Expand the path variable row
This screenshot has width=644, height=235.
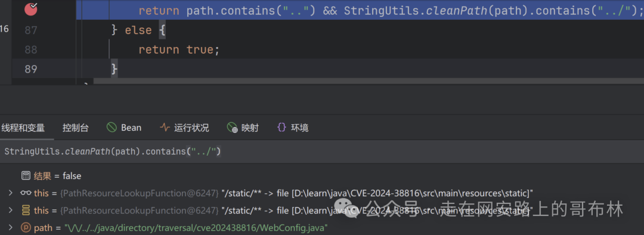click(11, 227)
